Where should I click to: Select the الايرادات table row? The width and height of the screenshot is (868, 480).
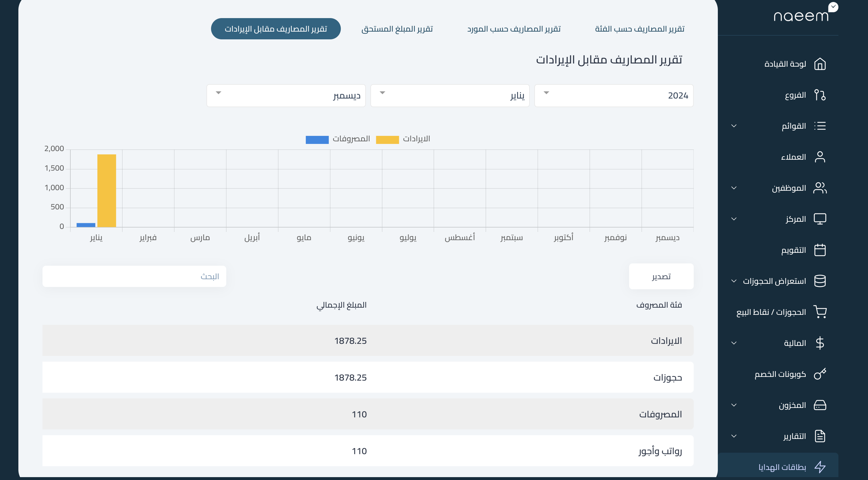point(368,340)
